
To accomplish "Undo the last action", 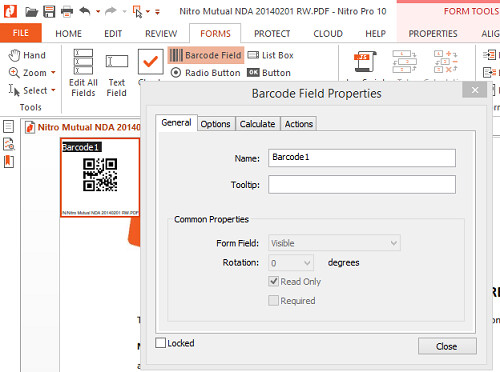I will pos(85,11).
